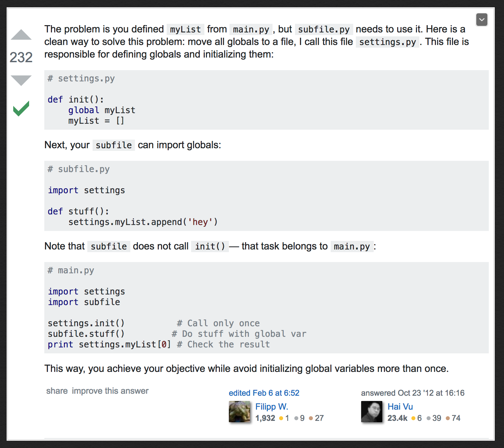The width and height of the screenshot is (504, 448).
Task: Downvote the answer with the down arrow
Action: pyautogui.click(x=21, y=80)
